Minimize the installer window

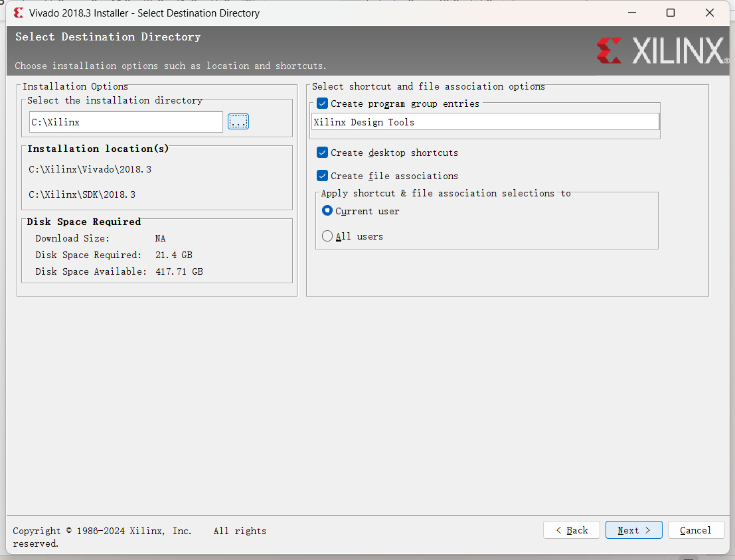[632, 13]
